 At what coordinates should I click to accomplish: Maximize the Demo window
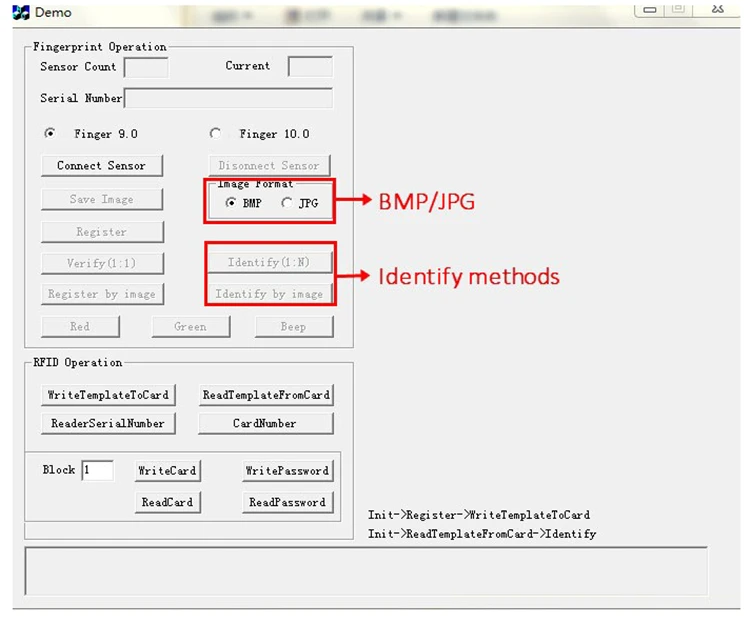pos(678,10)
